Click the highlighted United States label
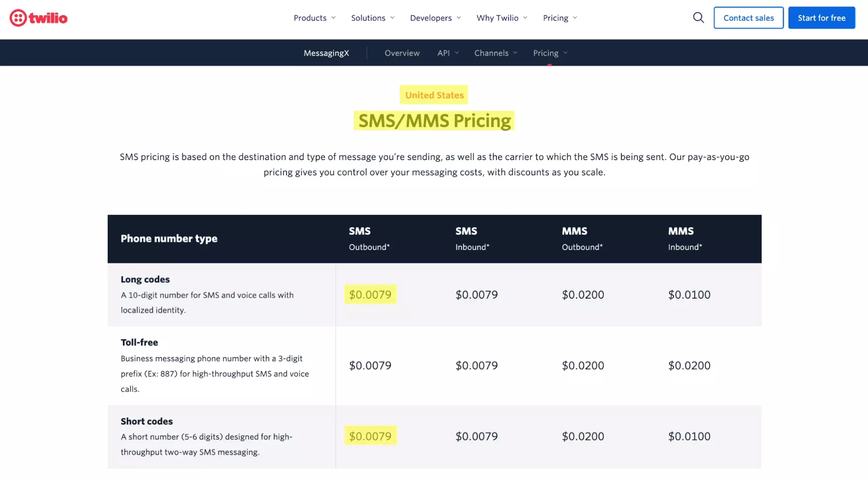 click(434, 95)
